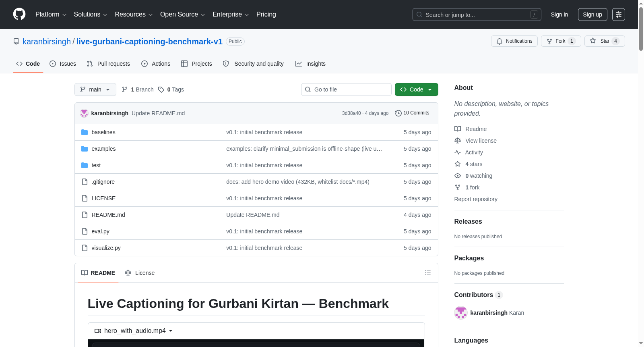Open the Insights tab
This screenshot has height=347, width=644.
pos(310,64)
